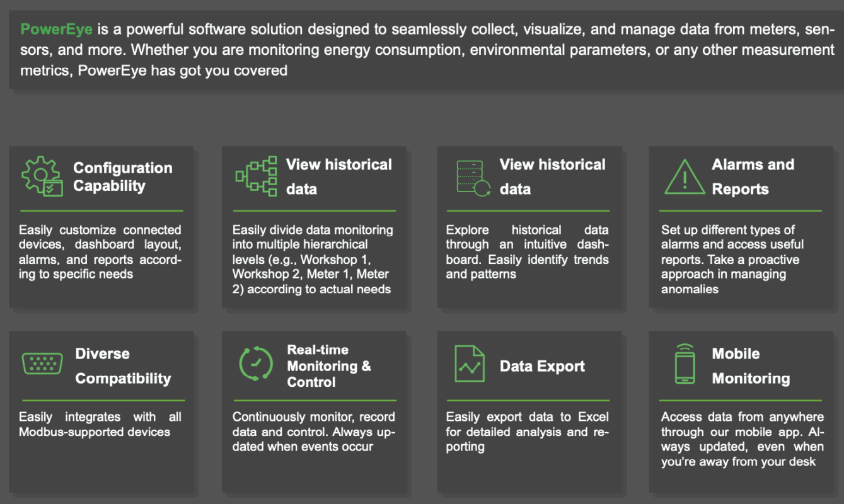Click the gear icon for Configuration Capability
The image size is (844, 504).
click(42, 176)
